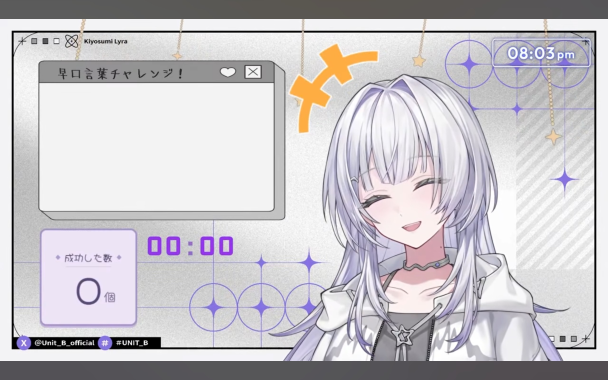Click the X box in the 早口言葉チャレンジ window
608x380 pixels.
(253, 72)
